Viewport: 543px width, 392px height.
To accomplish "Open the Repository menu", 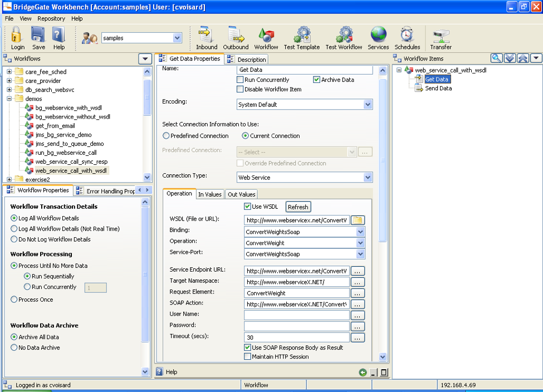I will [51, 18].
